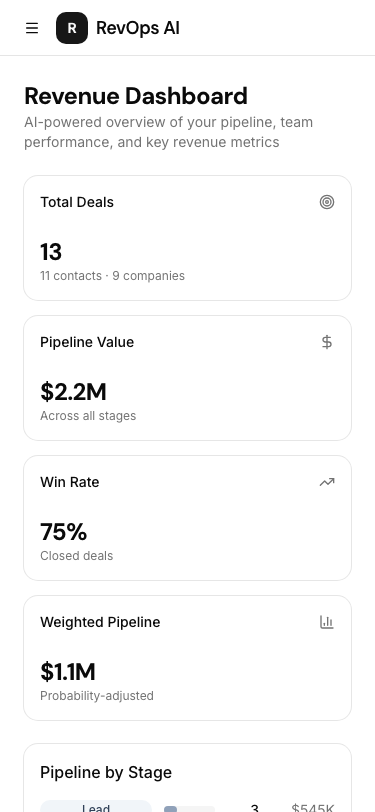
Task: Open the Weighted Pipeline card
Action: coord(188,658)
